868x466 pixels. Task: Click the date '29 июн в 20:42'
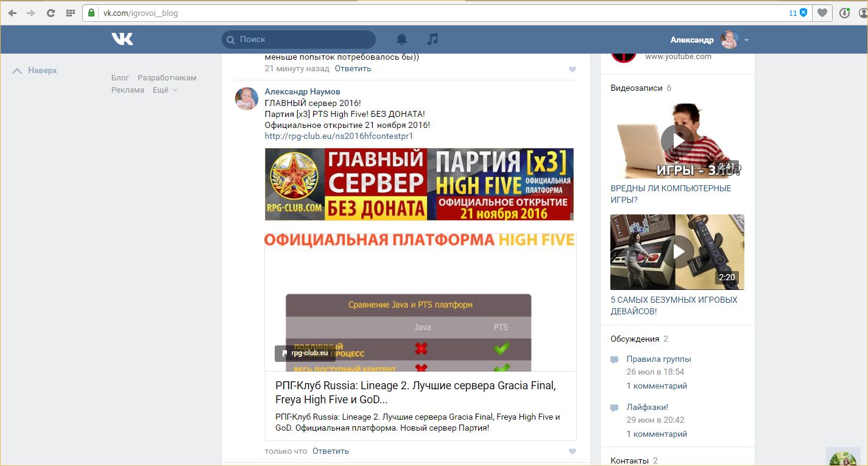[x=655, y=420]
